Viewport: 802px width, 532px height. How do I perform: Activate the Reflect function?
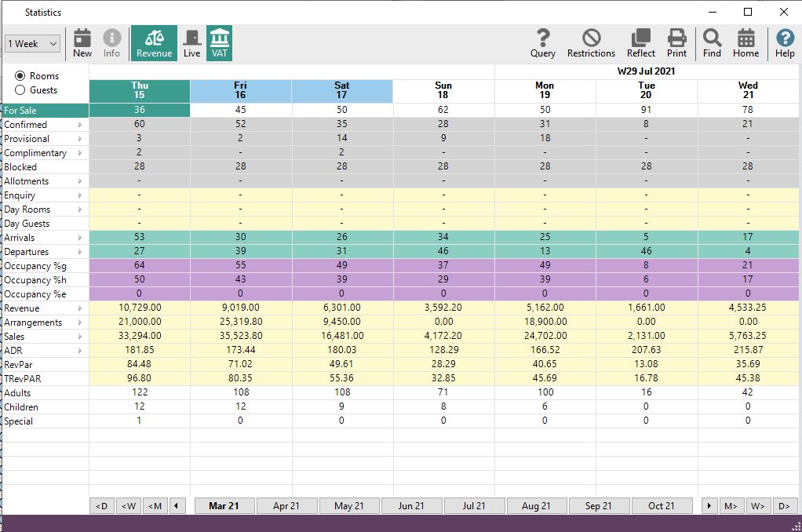(x=640, y=42)
